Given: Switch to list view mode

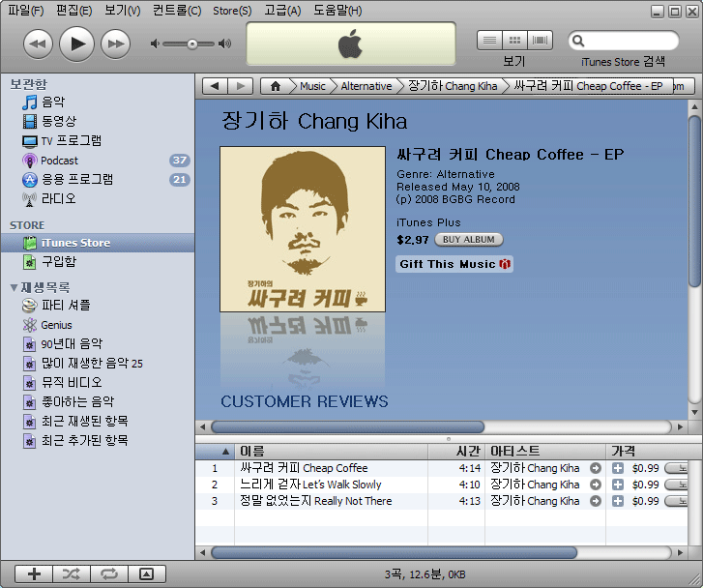Looking at the screenshot, I should coord(489,41).
